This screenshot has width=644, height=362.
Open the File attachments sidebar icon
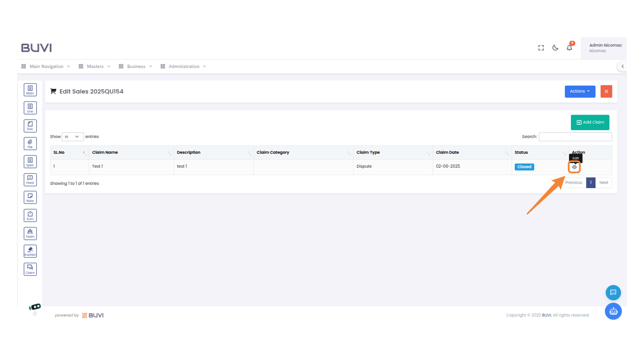[30, 144]
